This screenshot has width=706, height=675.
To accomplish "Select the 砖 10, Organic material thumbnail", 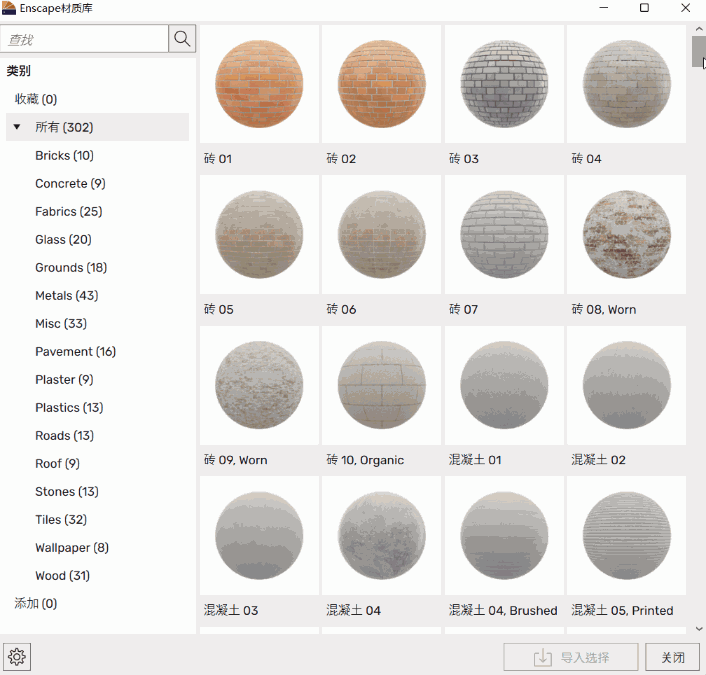I will tap(381, 385).
